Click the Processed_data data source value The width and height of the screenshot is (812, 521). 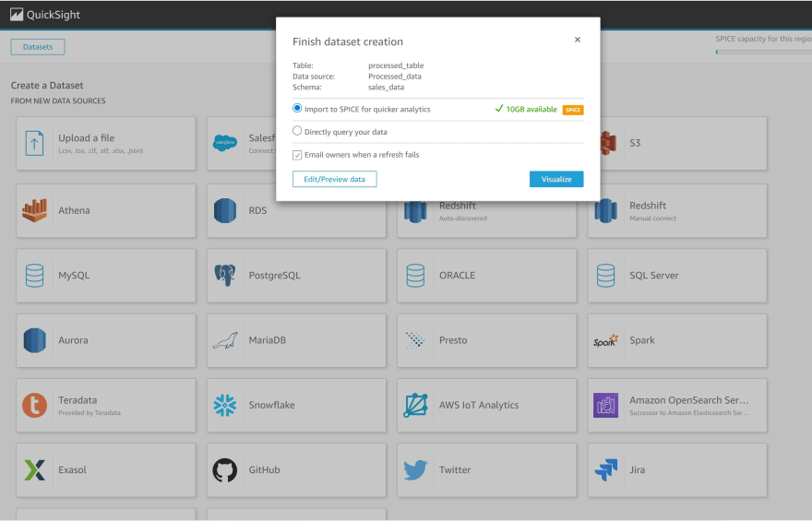click(x=395, y=77)
